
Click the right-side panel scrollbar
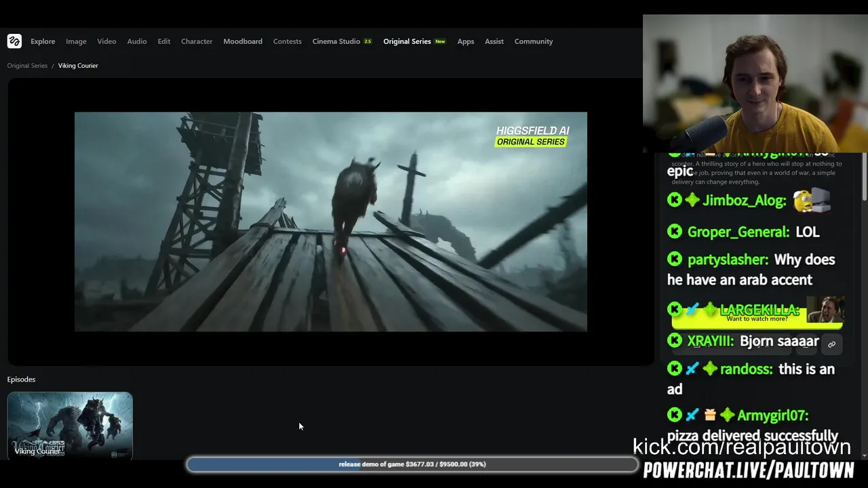864,176
